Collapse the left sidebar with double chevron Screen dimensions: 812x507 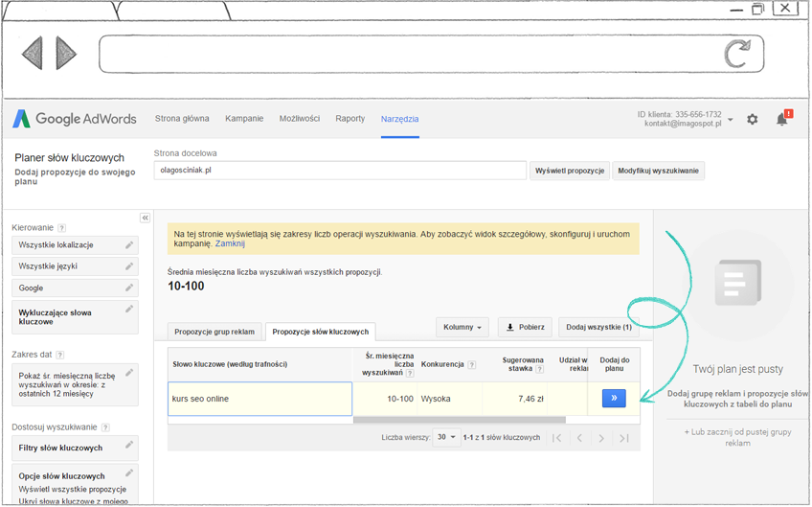pos(145,218)
